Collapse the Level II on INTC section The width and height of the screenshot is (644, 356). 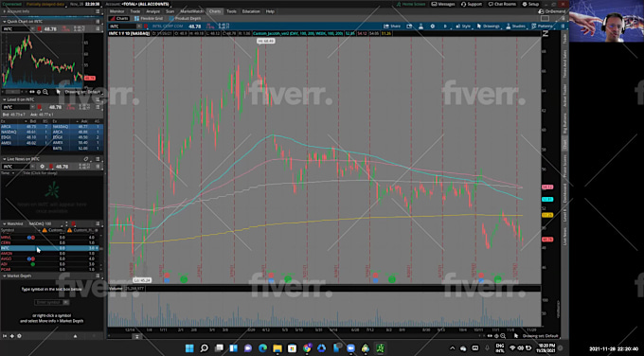click(x=4, y=99)
